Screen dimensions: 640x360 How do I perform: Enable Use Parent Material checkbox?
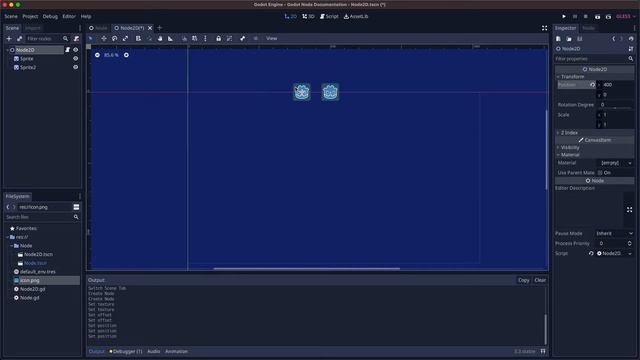600,173
